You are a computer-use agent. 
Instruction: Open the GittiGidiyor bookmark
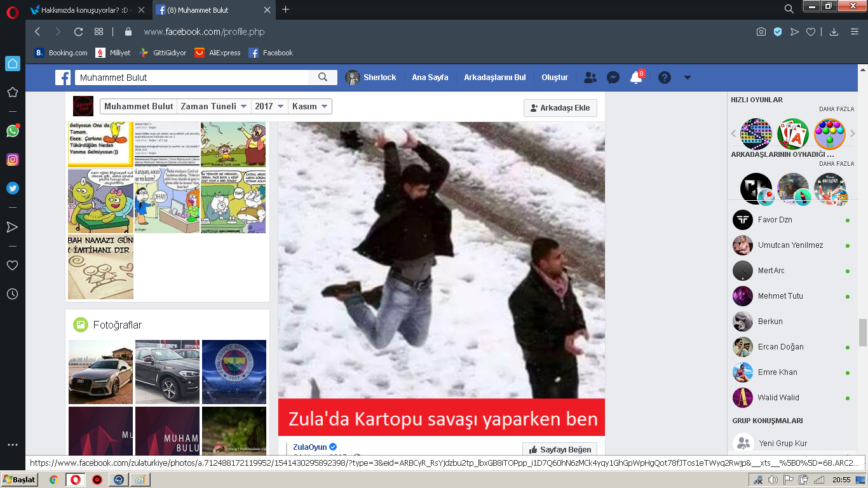click(x=163, y=53)
